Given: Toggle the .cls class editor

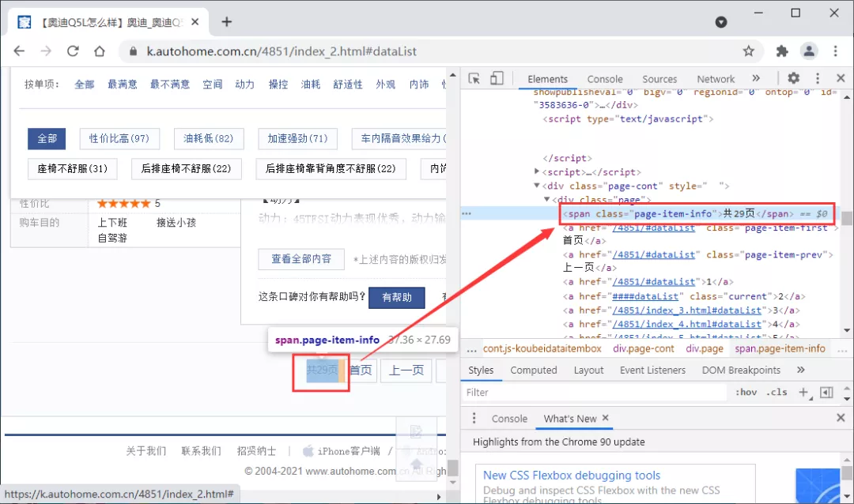Looking at the screenshot, I should coord(777,392).
